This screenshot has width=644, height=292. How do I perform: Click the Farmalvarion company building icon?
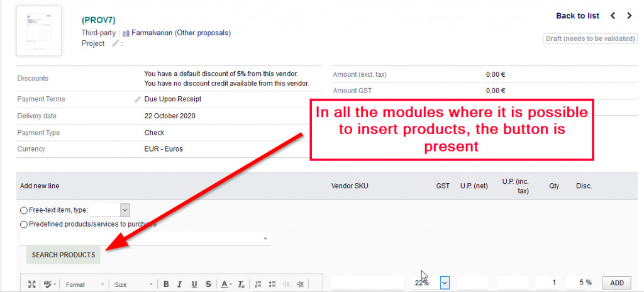(126, 33)
